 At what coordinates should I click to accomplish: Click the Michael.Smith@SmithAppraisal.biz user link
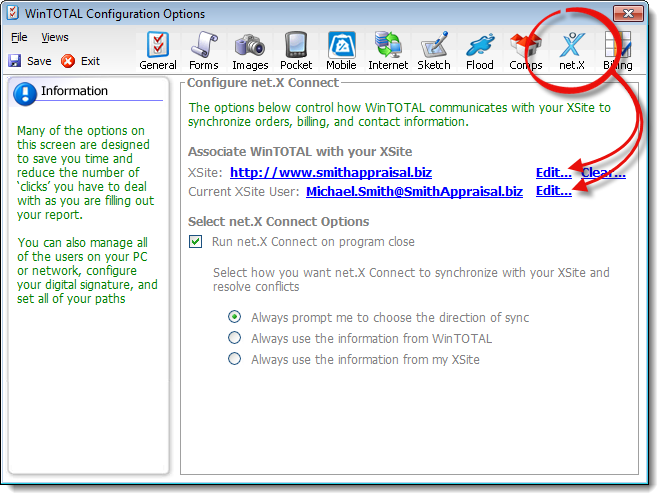[x=414, y=191]
